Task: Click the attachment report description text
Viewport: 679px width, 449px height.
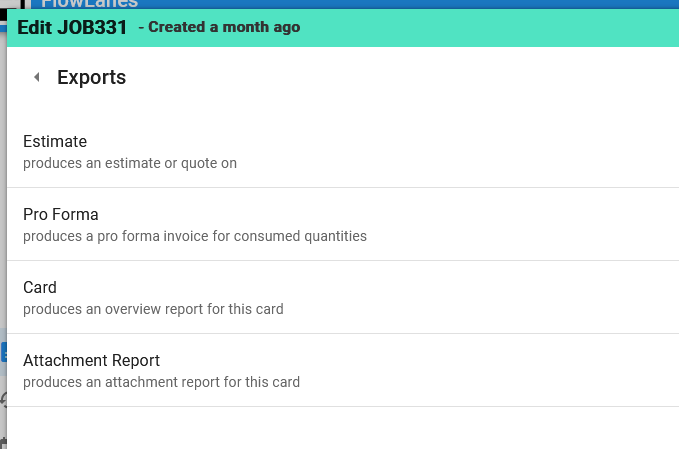Action: click(x=162, y=382)
